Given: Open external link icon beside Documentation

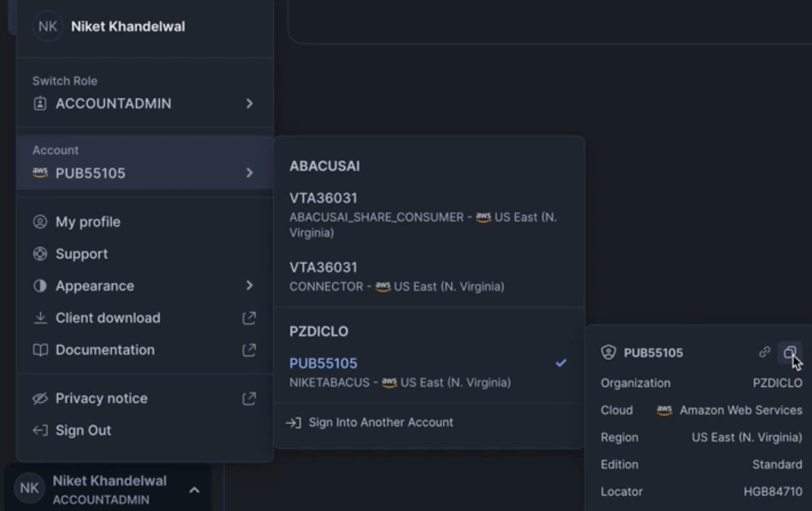Looking at the screenshot, I should pyautogui.click(x=249, y=350).
